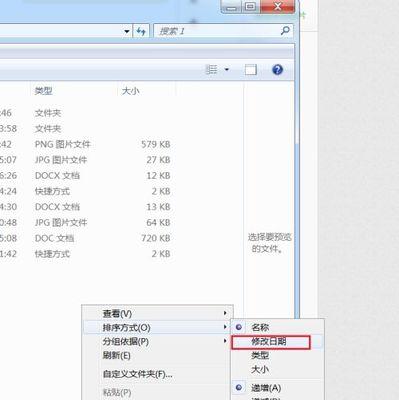Select 修改日期 sort option

tap(278, 342)
